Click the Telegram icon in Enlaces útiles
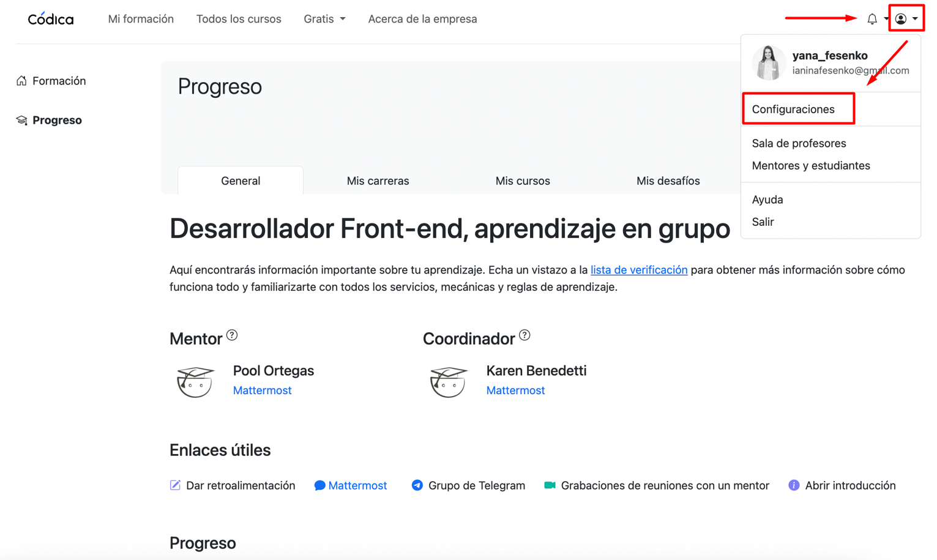 [417, 485]
